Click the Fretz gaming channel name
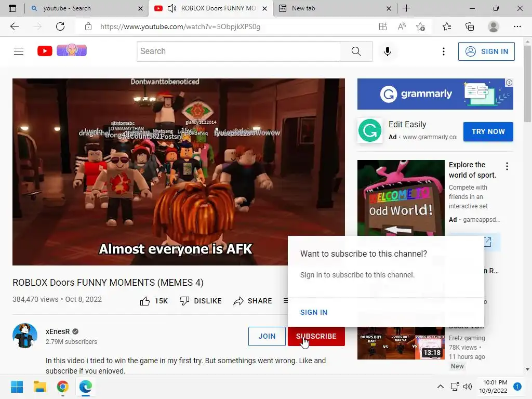 467,338
